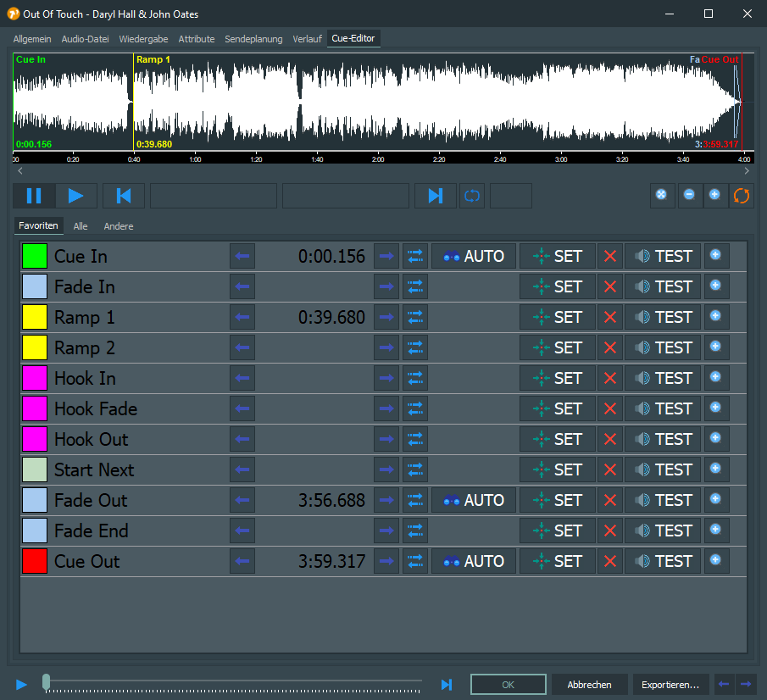This screenshot has height=700, width=767.
Task: Delete the Ramp 1 cue marker
Action: [x=609, y=317]
